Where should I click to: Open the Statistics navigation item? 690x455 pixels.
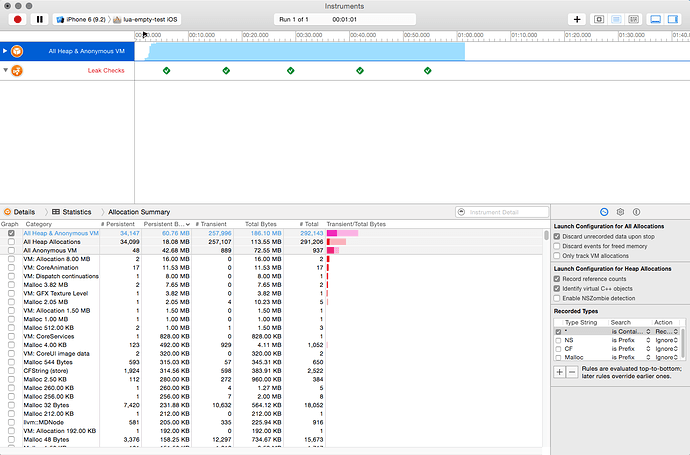72,212
